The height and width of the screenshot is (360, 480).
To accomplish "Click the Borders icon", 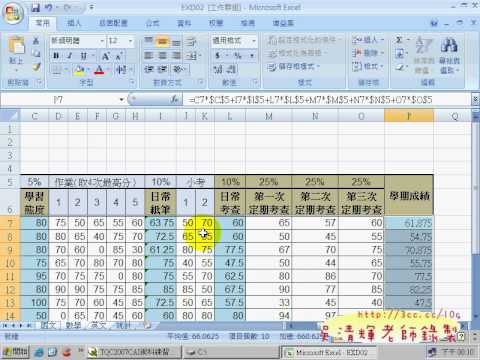I will coord(56,70).
